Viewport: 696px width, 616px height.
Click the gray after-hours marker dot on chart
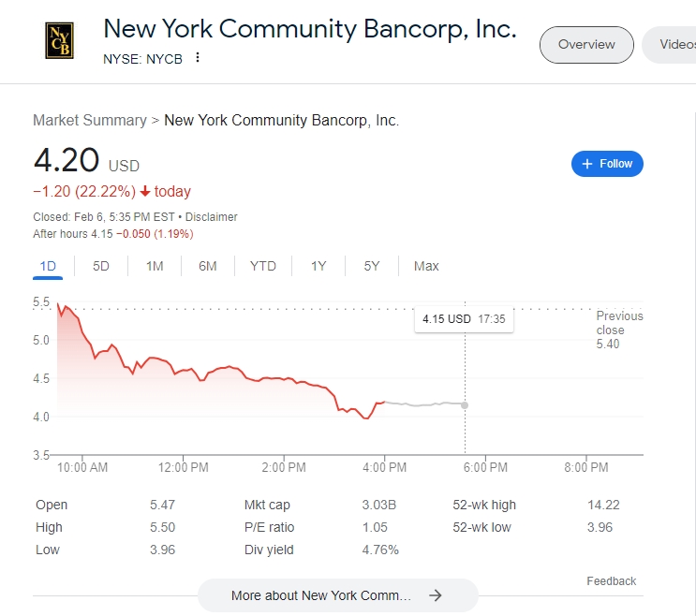coord(466,405)
